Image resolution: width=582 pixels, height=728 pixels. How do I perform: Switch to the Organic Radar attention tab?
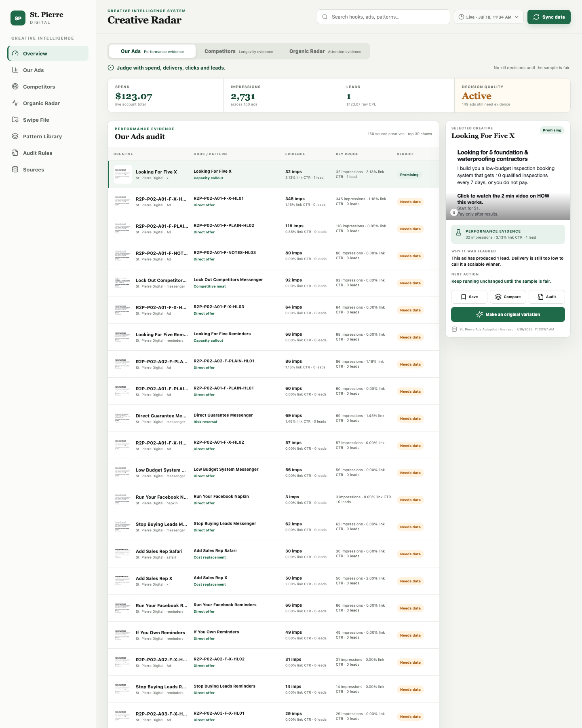coord(325,51)
